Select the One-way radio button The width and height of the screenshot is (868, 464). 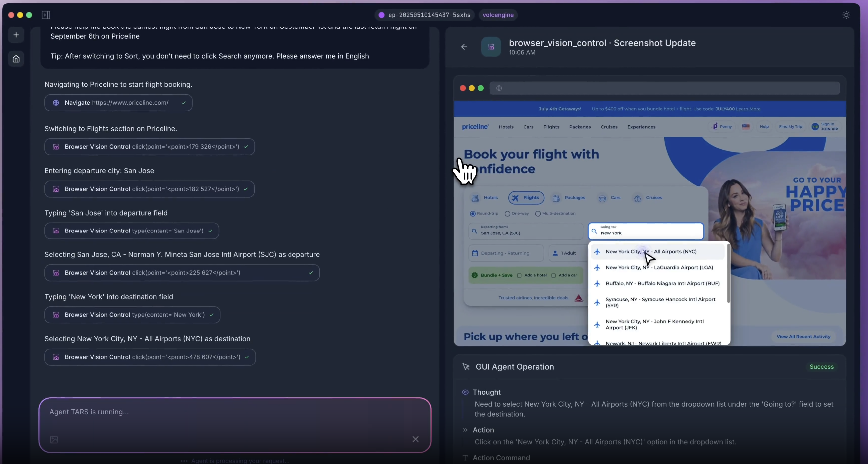[x=507, y=214]
